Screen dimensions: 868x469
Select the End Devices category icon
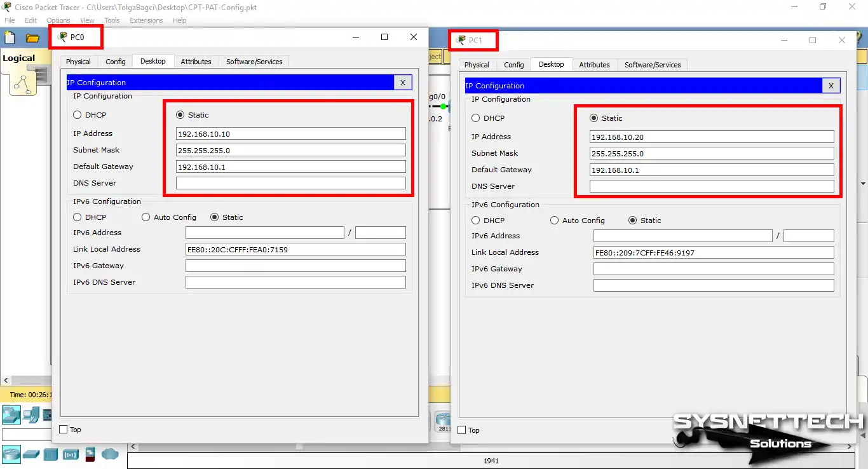pos(31,414)
